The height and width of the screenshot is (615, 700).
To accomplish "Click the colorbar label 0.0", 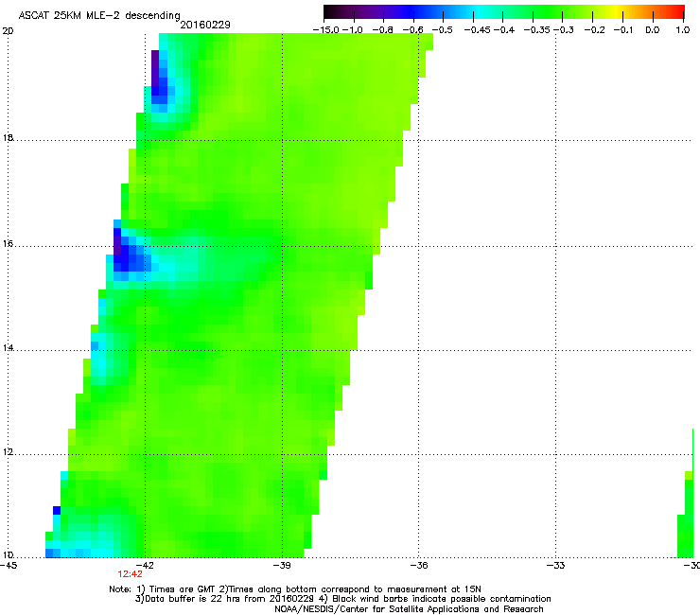I will [653, 30].
